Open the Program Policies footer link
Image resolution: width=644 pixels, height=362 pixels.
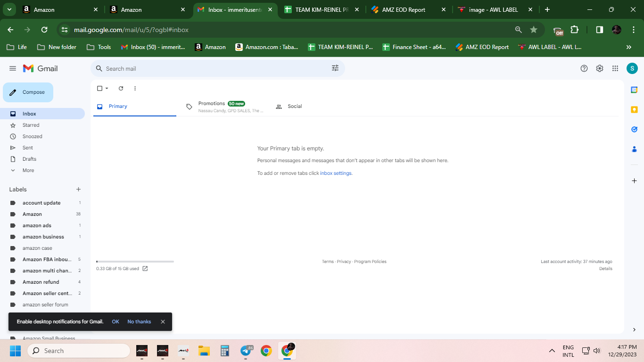click(x=370, y=262)
